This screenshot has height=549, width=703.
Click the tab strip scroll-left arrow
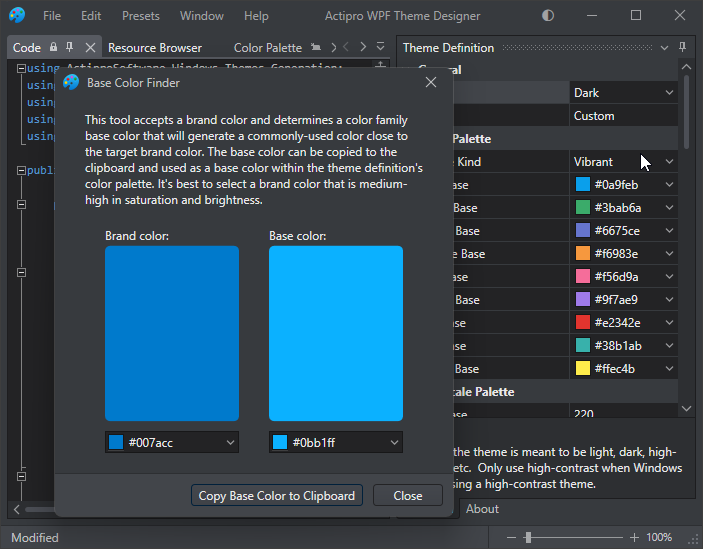coord(346,47)
